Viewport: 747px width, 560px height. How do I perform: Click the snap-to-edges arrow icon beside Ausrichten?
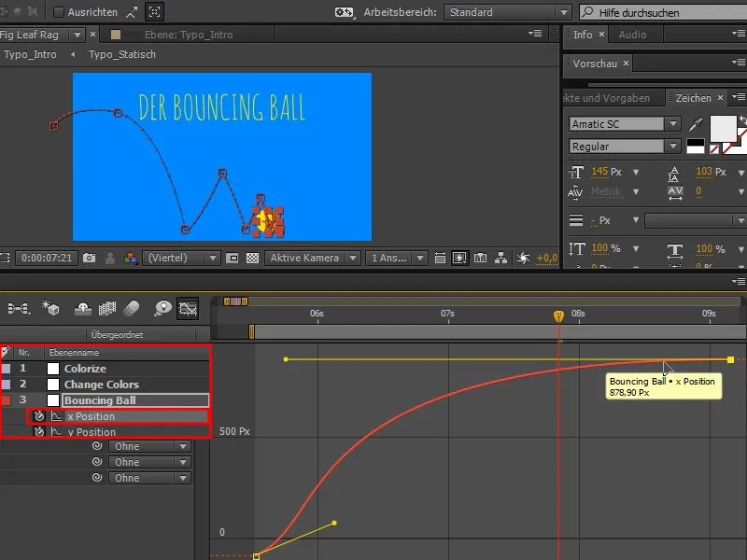pos(132,12)
